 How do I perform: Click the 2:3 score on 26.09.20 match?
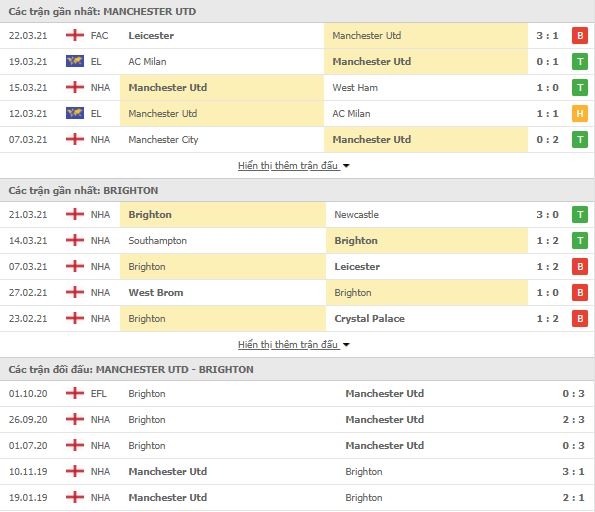(x=573, y=419)
